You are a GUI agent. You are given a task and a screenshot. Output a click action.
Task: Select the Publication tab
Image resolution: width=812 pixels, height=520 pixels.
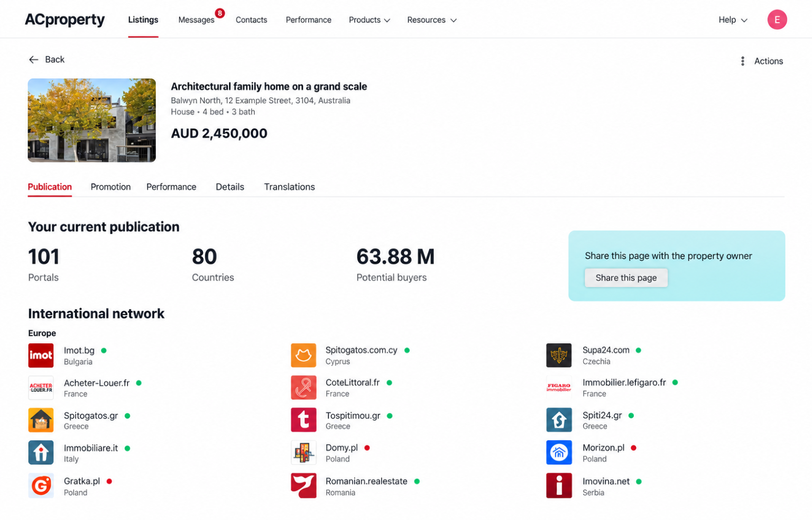coord(50,187)
